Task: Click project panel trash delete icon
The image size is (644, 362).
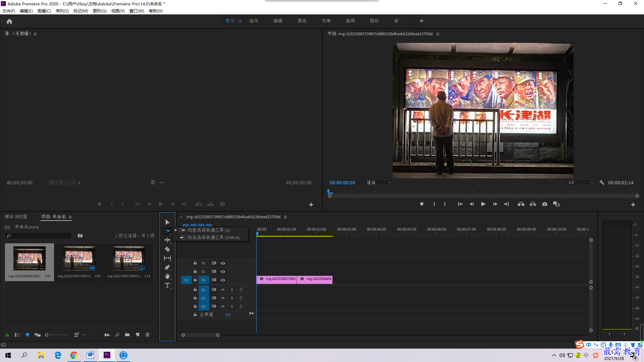Action: (147, 335)
